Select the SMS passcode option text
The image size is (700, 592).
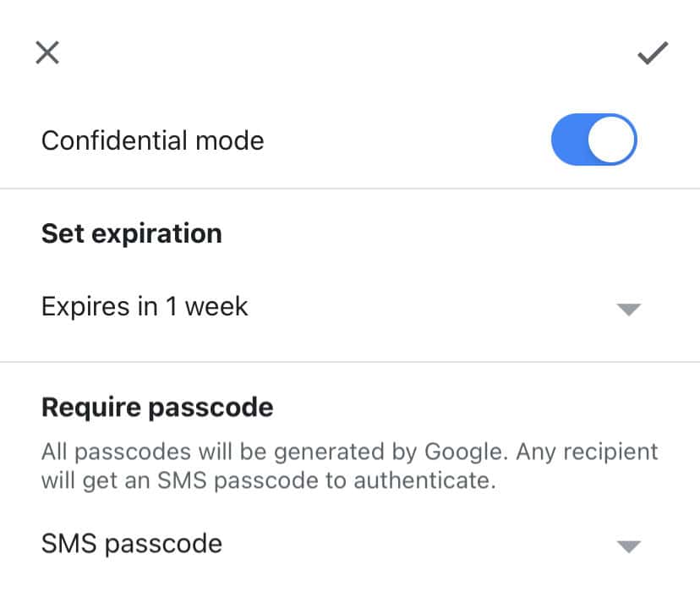click(x=131, y=544)
